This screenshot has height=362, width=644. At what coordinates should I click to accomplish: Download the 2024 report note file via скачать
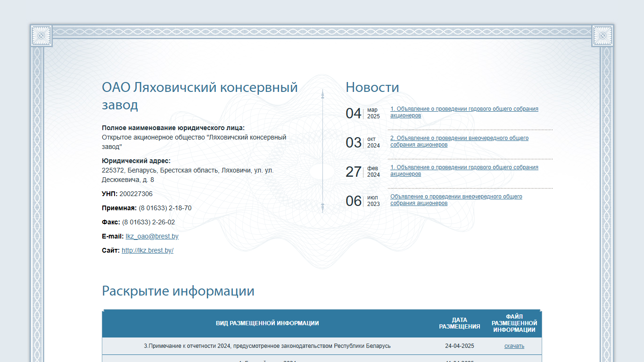pyautogui.click(x=514, y=346)
